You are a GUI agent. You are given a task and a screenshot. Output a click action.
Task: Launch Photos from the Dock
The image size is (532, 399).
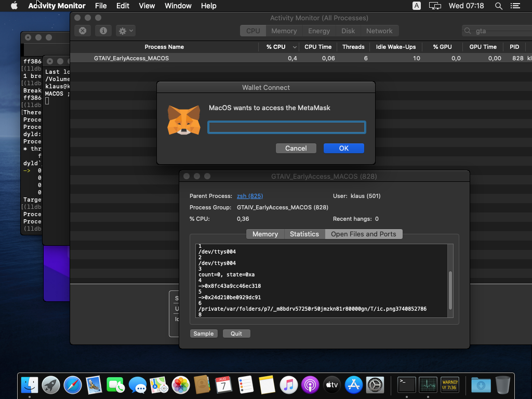tap(180, 385)
